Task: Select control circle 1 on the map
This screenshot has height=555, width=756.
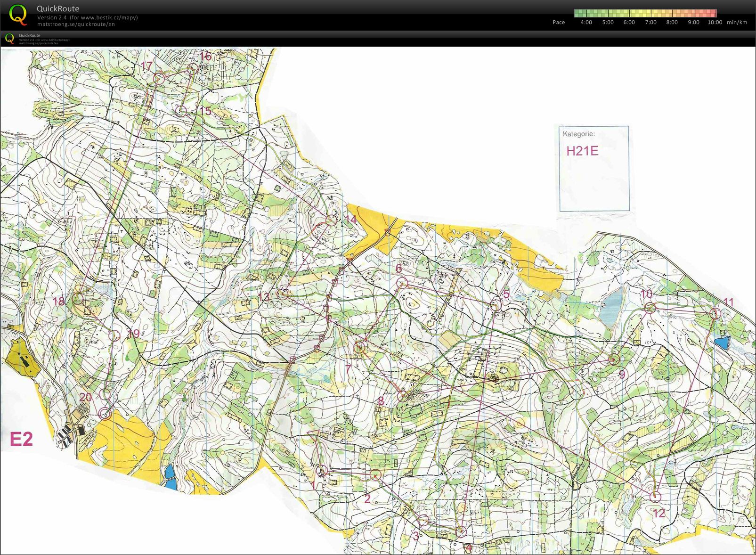Action: click(x=323, y=470)
